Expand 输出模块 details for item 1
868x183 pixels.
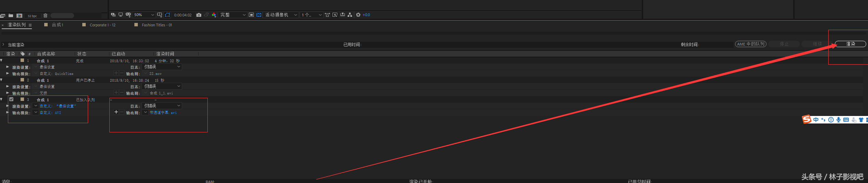tap(8, 73)
